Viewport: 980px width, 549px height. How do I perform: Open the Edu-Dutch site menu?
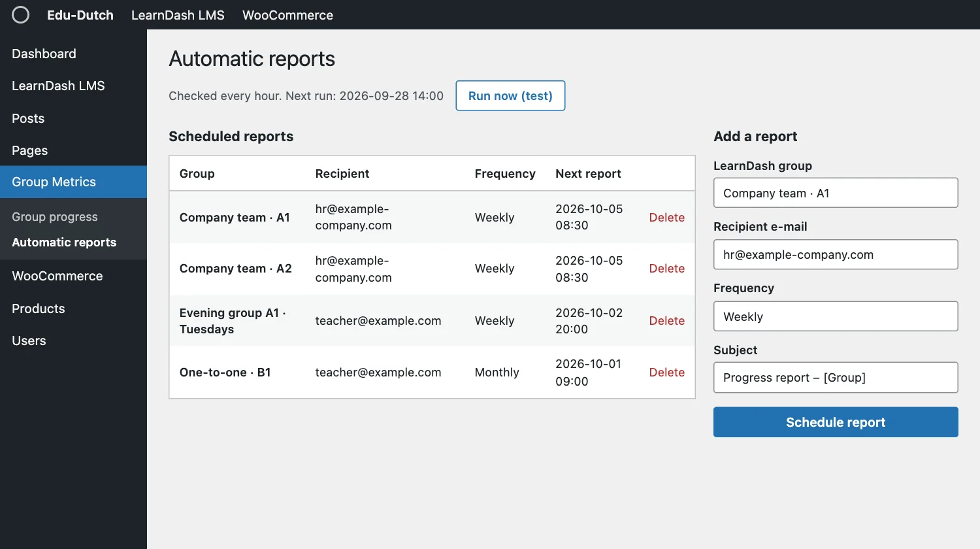80,15
